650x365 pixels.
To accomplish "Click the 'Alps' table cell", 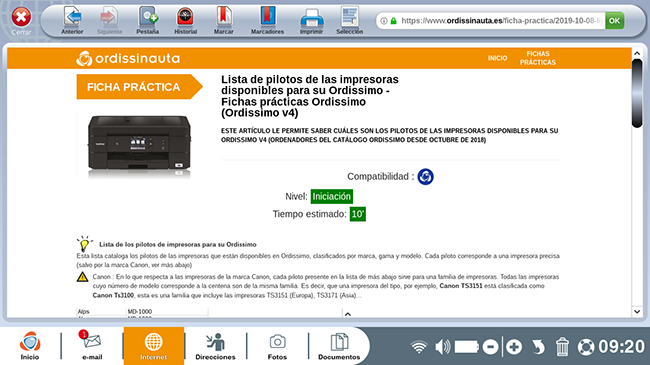I will pos(83,311).
